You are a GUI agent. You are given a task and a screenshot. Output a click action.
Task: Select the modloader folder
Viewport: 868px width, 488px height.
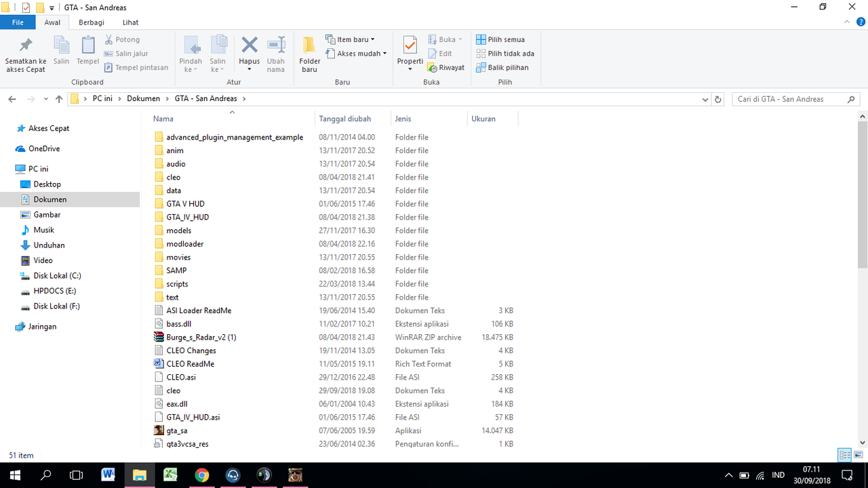(185, 244)
